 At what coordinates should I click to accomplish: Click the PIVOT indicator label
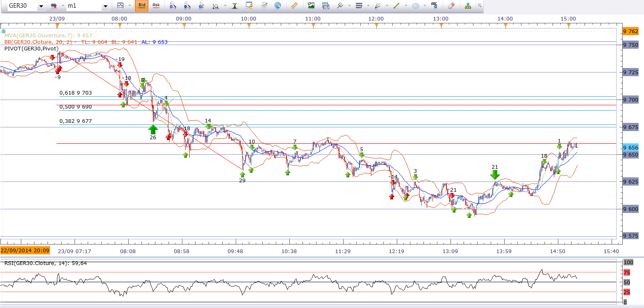31,49
